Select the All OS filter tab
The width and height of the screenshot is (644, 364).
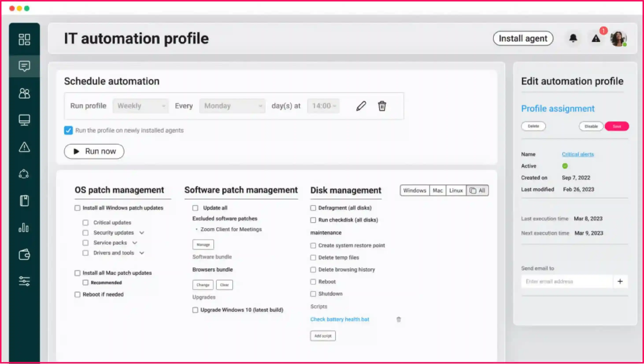pos(477,190)
